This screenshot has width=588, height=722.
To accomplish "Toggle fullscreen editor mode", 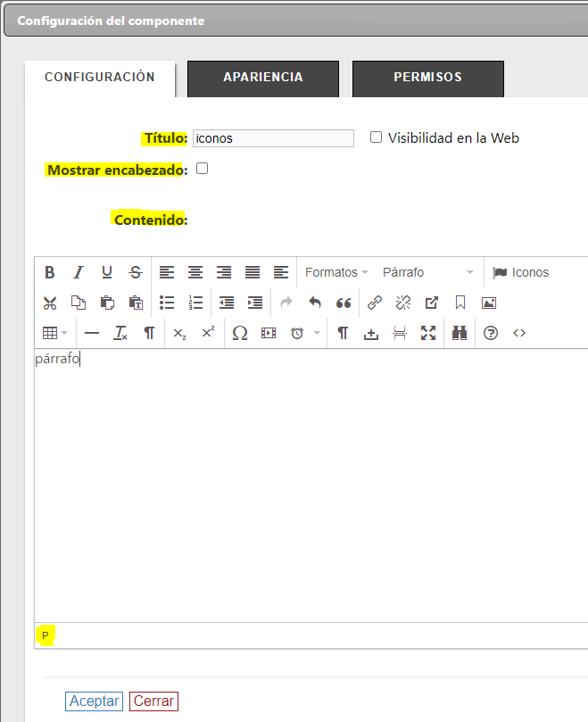I will pyautogui.click(x=428, y=333).
